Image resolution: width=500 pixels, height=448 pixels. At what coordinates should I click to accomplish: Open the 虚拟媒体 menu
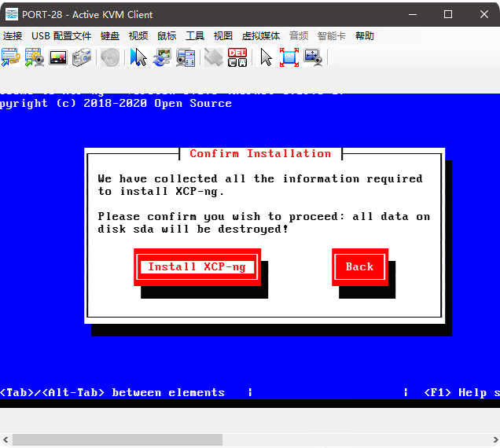click(260, 35)
